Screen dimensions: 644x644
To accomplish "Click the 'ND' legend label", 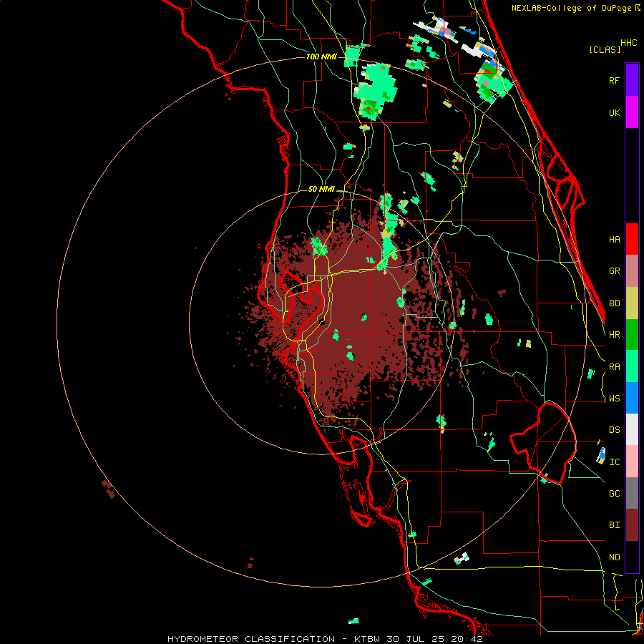I will click(614, 557).
